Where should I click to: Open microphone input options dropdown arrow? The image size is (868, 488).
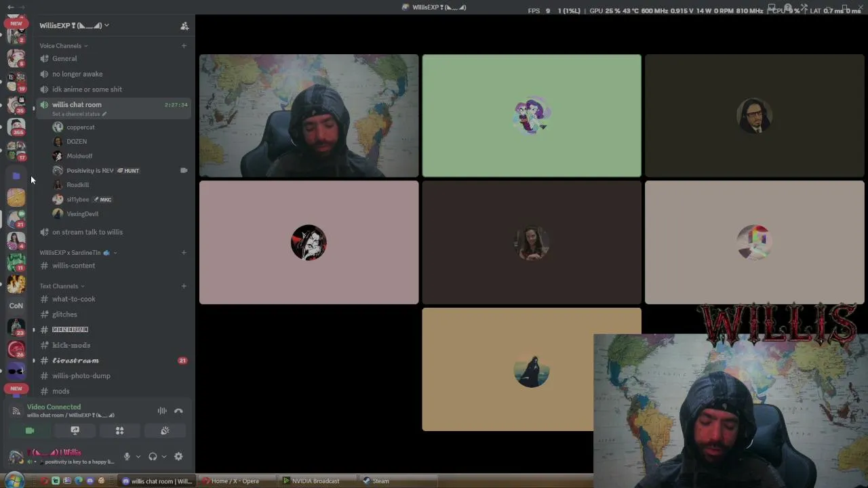138,457
